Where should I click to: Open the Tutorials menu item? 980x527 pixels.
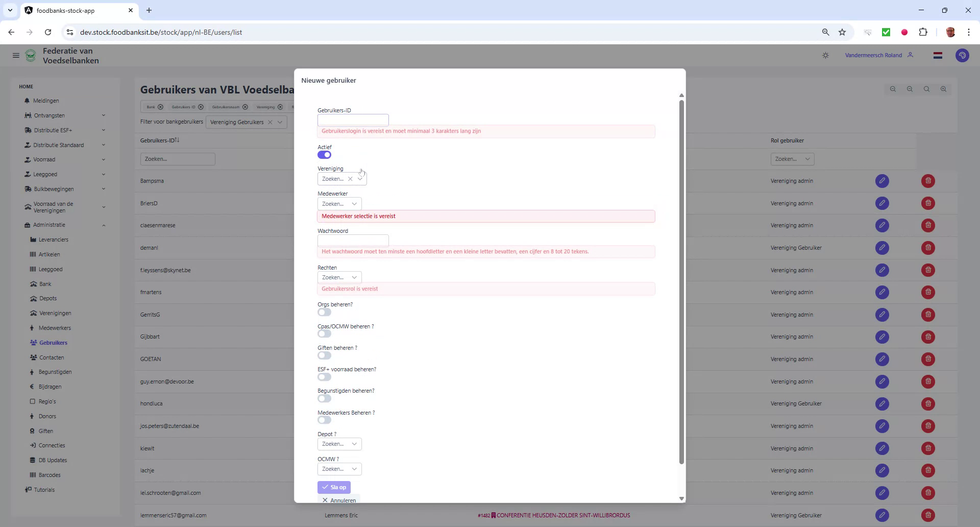click(44, 490)
